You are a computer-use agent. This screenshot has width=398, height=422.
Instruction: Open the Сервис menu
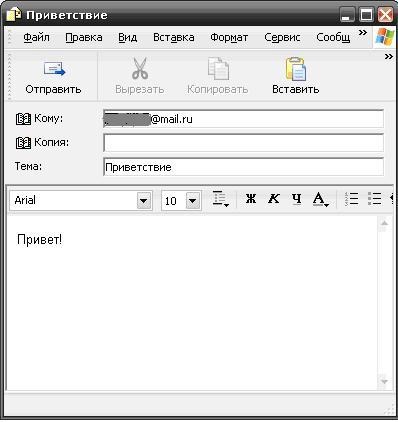[282, 37]
